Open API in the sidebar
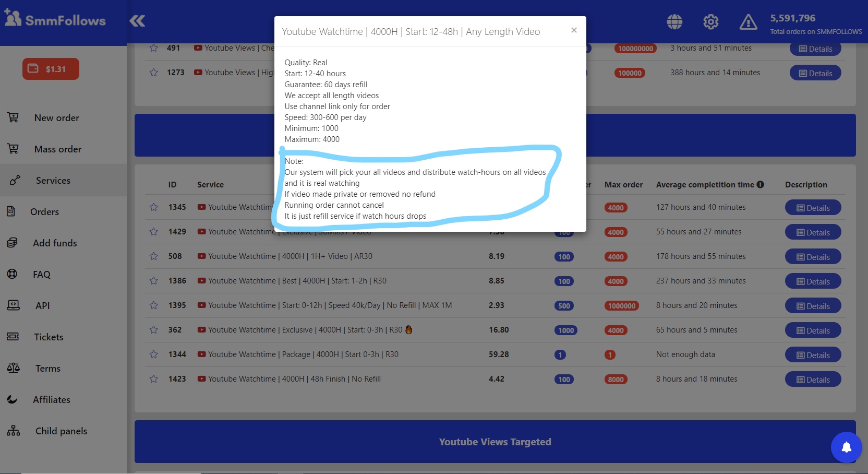 click(43, 306)
